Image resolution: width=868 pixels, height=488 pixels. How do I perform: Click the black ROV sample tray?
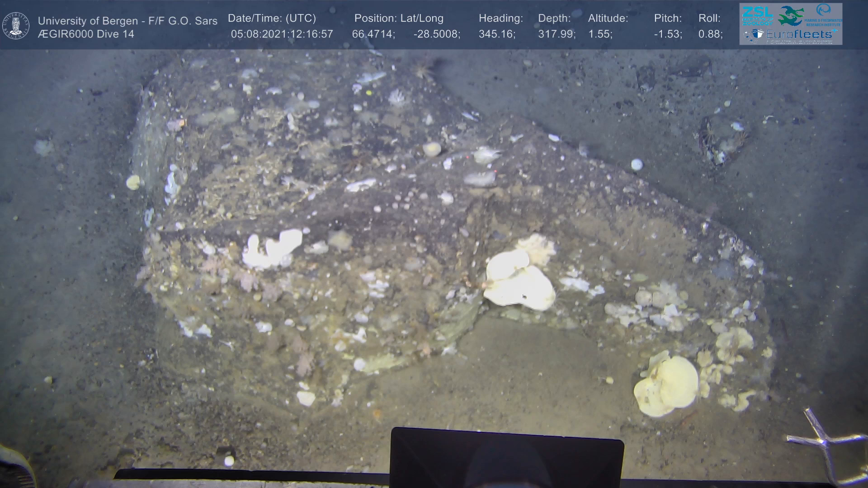point(506,456)
